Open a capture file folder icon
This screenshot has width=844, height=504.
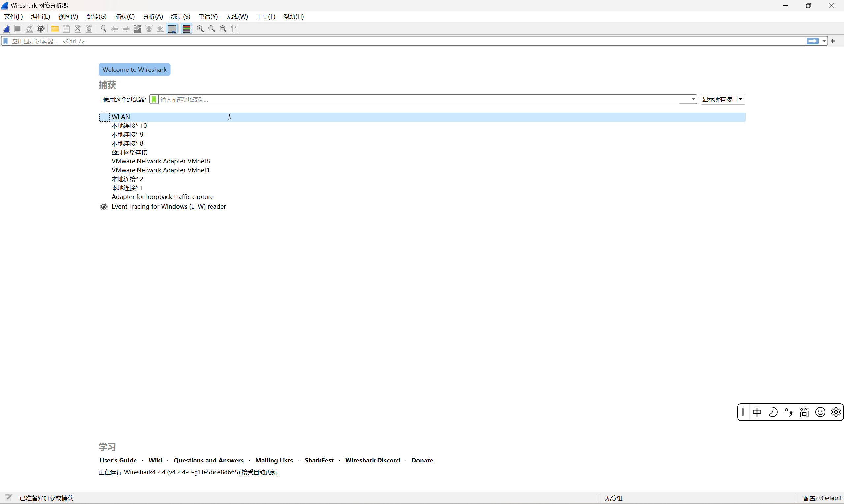tap(55, 29)
